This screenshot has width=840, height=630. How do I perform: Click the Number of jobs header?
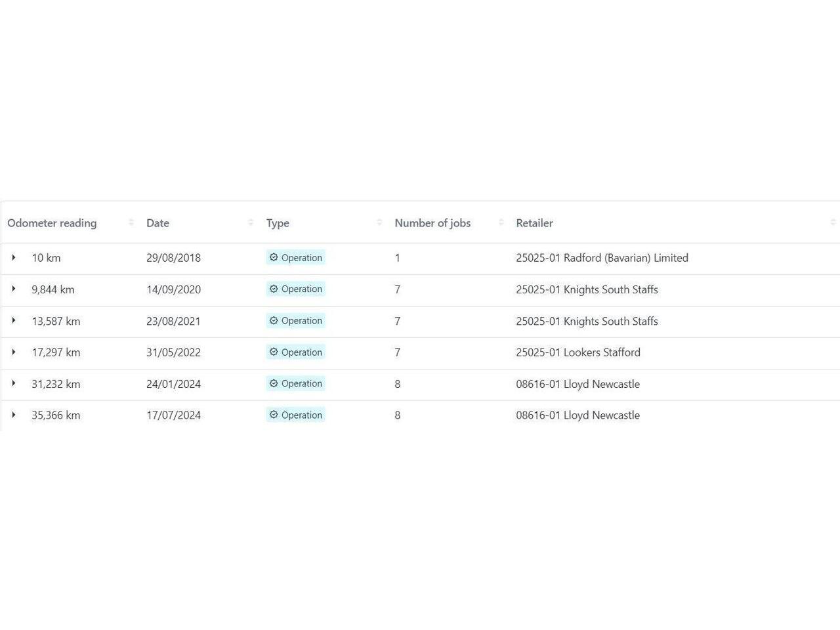coord(432,223)
